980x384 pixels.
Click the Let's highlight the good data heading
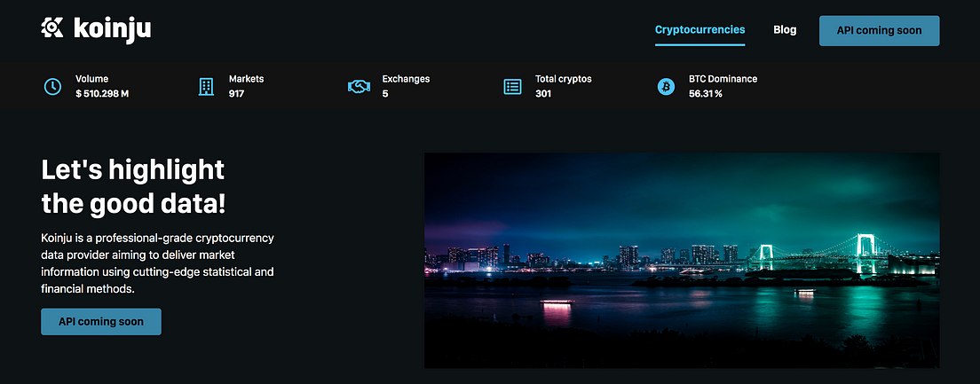click(x=133, y=187)
